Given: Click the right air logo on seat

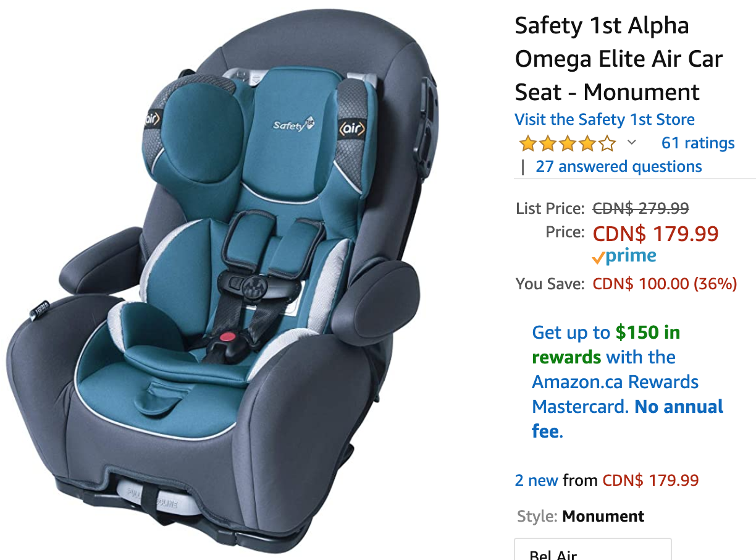Looking at the screenshot, I should (352, 129).
